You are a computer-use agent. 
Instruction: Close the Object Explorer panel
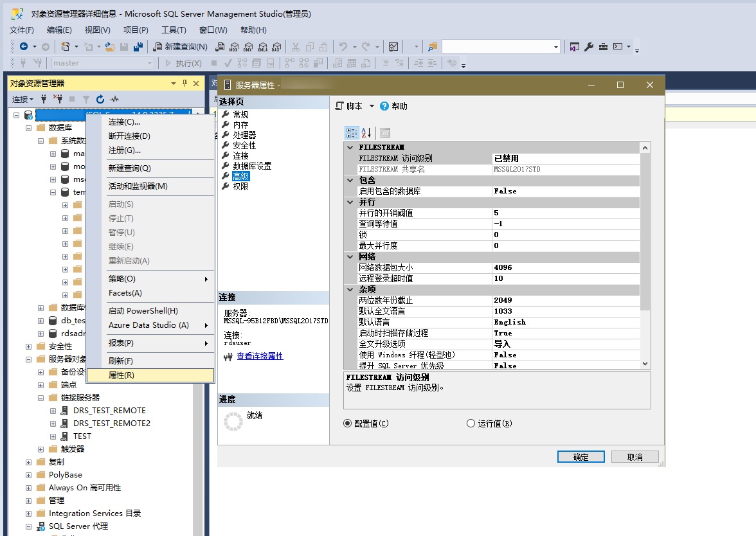tap(196, 84)
